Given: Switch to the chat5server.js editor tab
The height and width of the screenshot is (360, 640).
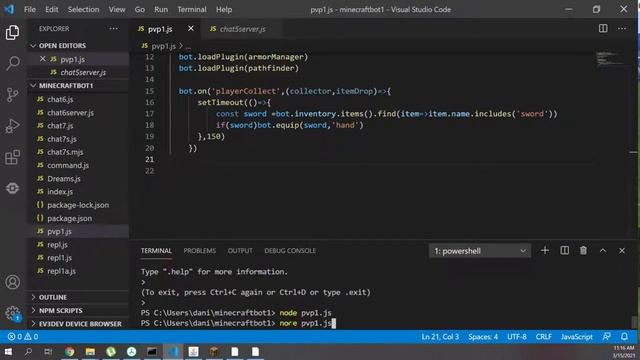Looking at the screenshot, I should 242,29.
